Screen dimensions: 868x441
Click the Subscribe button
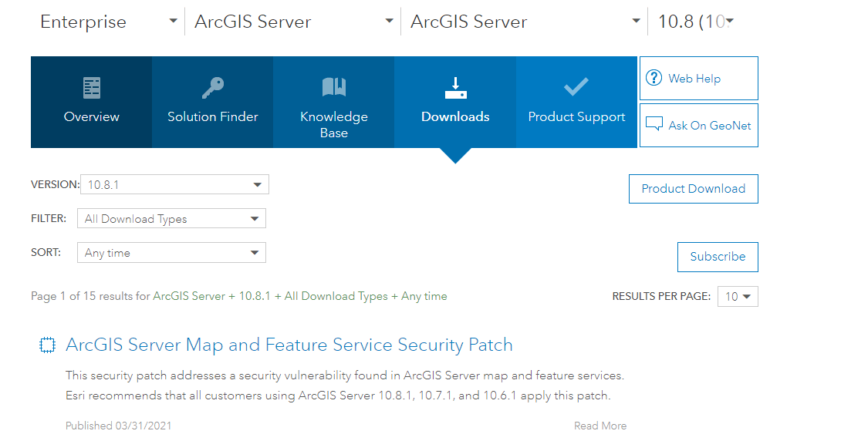click(x=718, y=257)
